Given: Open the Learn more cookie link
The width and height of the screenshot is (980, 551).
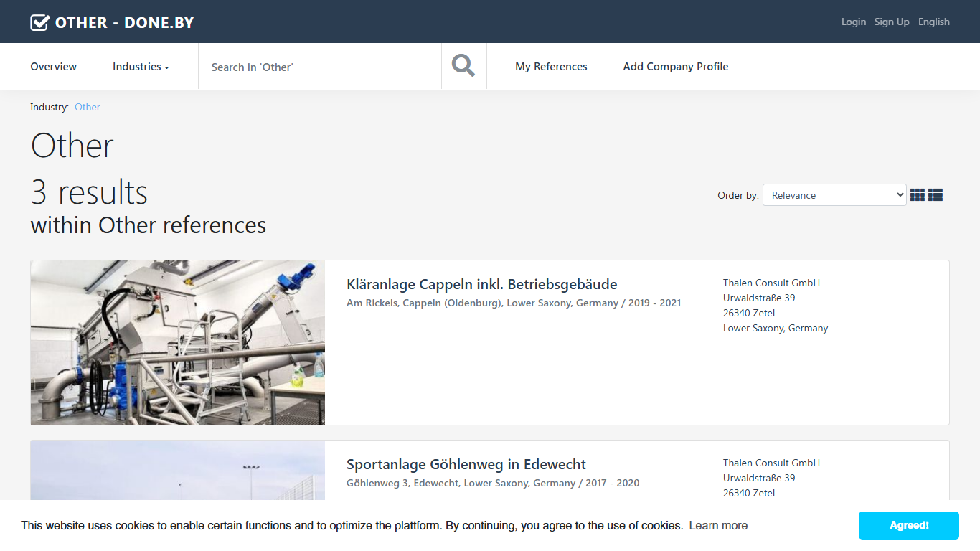Looking at the screenshot, I should [x=718, y=525].
